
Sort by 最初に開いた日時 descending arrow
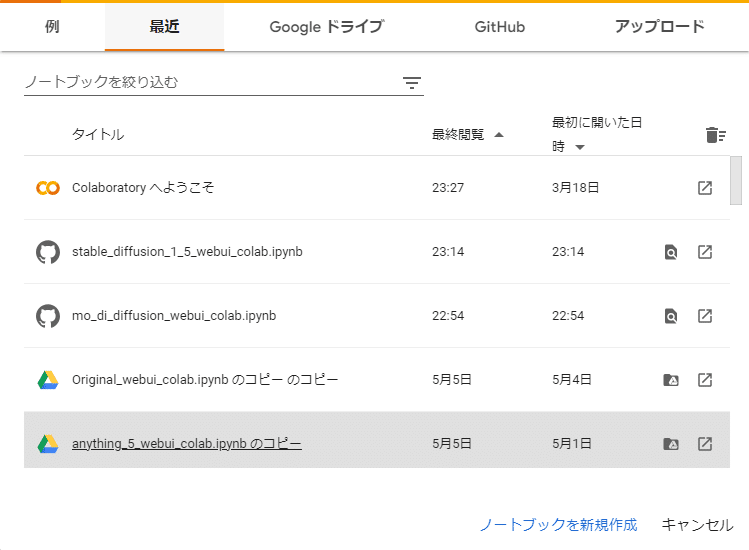(579, 147)
